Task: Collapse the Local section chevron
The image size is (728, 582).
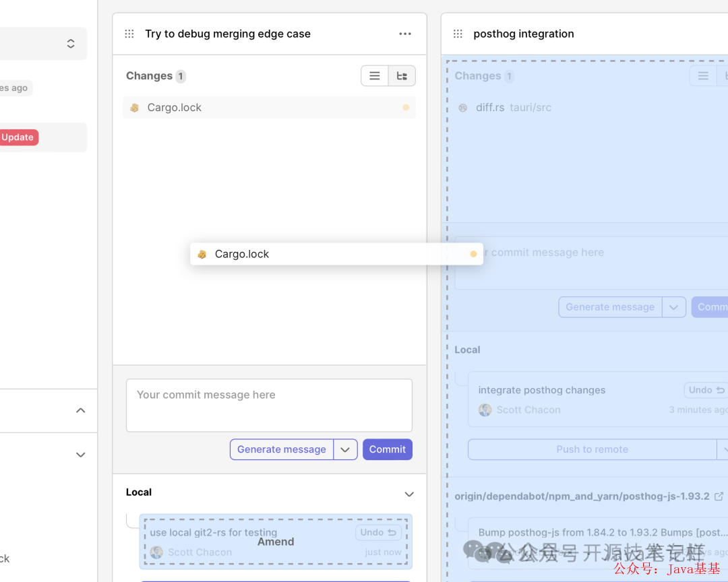Action: click(x=409, y=494)
